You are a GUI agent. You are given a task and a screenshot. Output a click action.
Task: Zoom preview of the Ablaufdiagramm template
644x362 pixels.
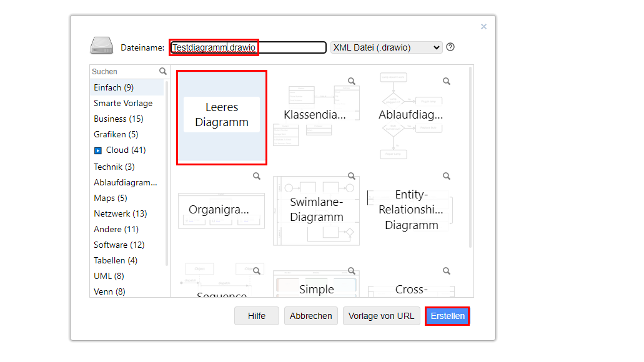(446, 80)
